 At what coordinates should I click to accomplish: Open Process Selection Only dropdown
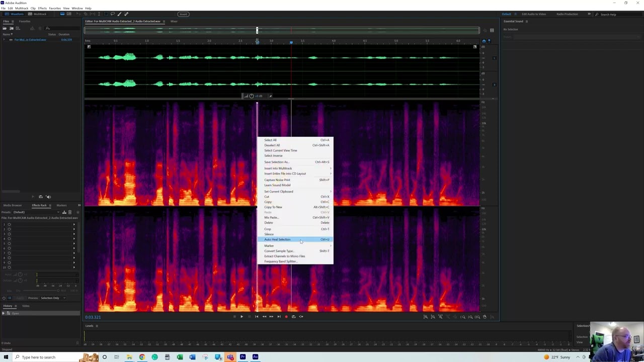point(53,298)
